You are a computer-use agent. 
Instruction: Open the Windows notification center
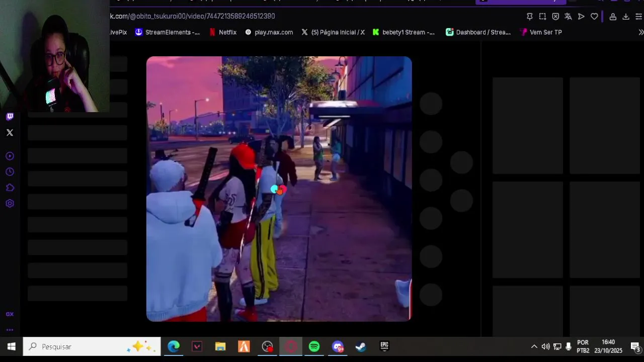(635, 347)
